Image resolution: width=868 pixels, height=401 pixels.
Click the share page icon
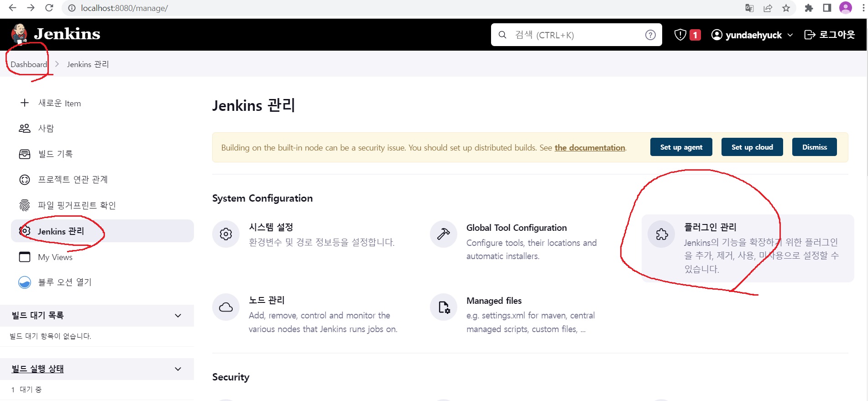[768, 8]
